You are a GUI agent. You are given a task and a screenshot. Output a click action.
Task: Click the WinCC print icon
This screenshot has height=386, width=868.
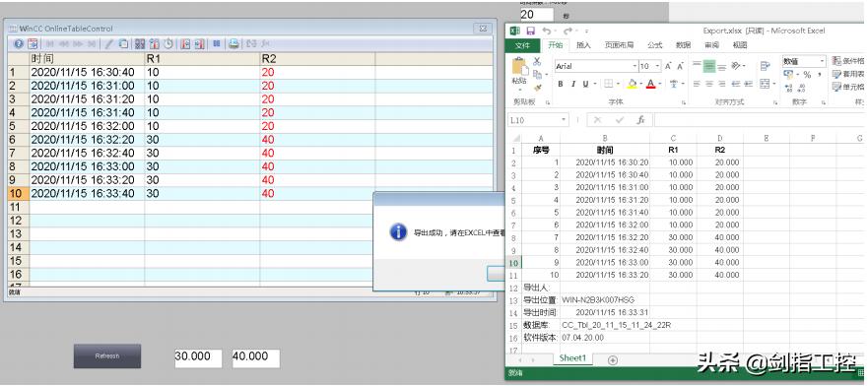[x=234, y=43]
